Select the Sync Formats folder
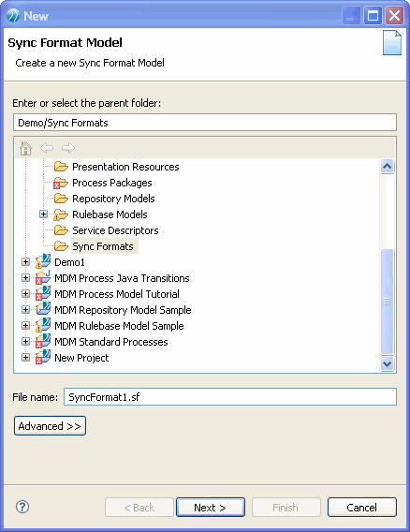 (103, 246)
